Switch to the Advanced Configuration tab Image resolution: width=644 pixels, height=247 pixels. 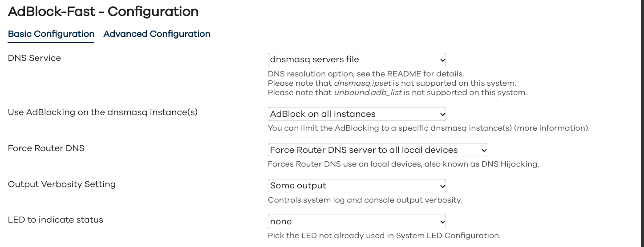click(157, 34)
